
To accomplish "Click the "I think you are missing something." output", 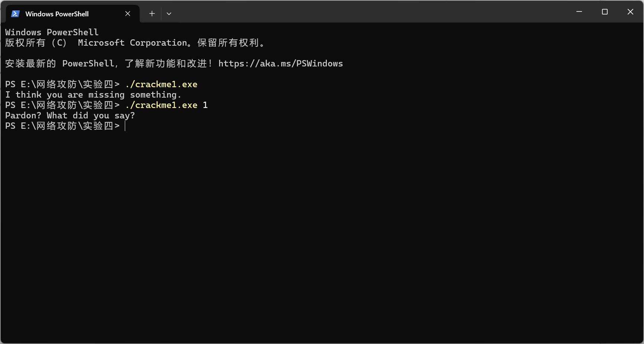I will tap(93, 95).
